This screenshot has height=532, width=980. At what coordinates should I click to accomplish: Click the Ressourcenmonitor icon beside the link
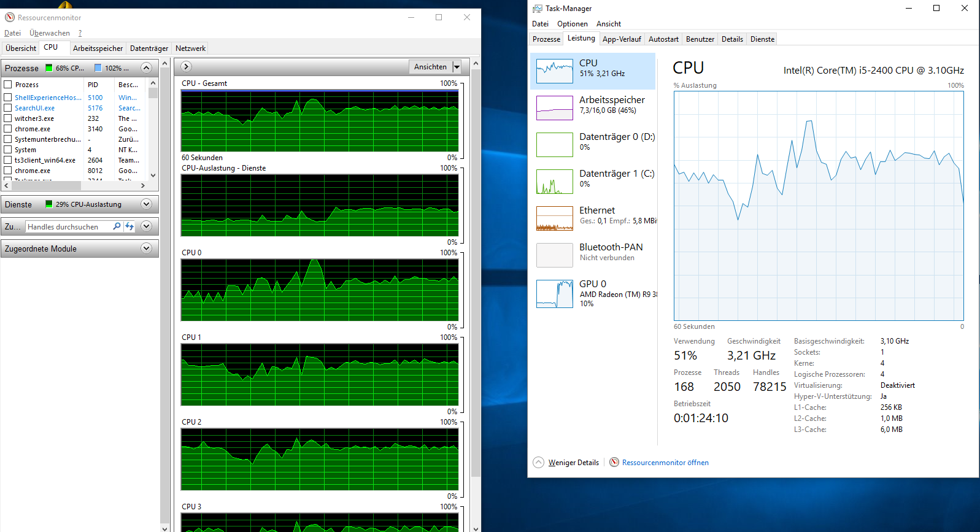[x=614, y=462]
